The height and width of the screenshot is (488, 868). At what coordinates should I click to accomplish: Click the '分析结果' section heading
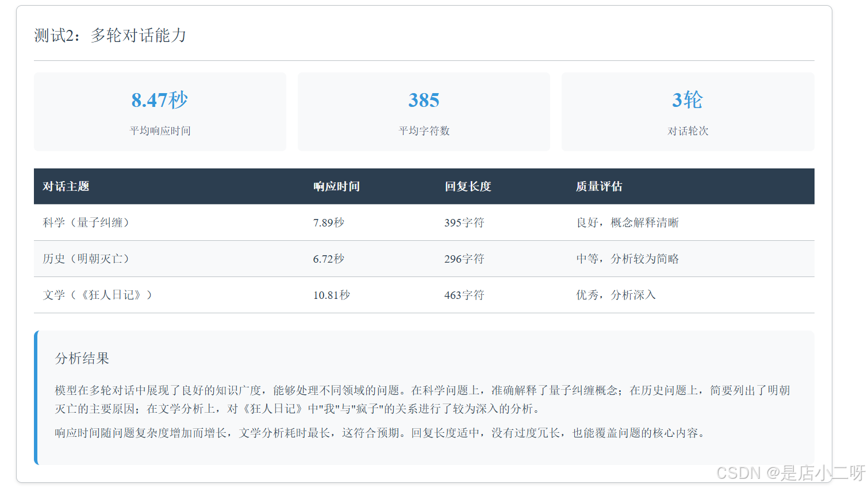pyautogui.click(x=82, y=359)
